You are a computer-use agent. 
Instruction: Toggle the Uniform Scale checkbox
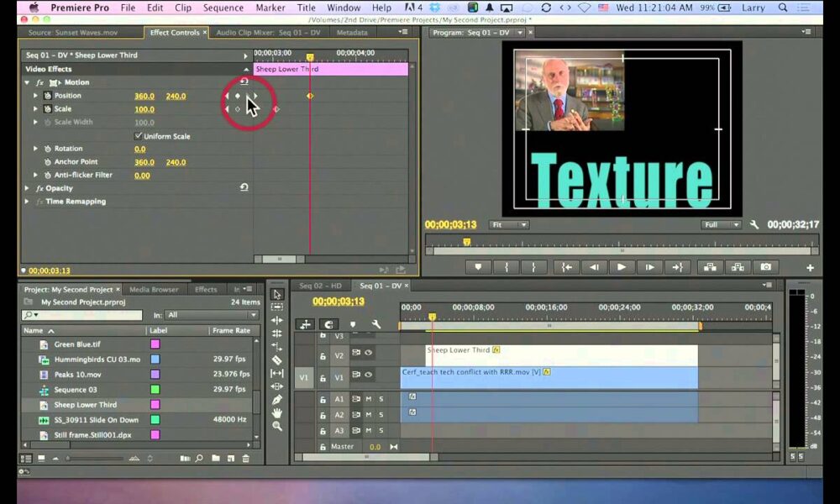pos(139,136)
